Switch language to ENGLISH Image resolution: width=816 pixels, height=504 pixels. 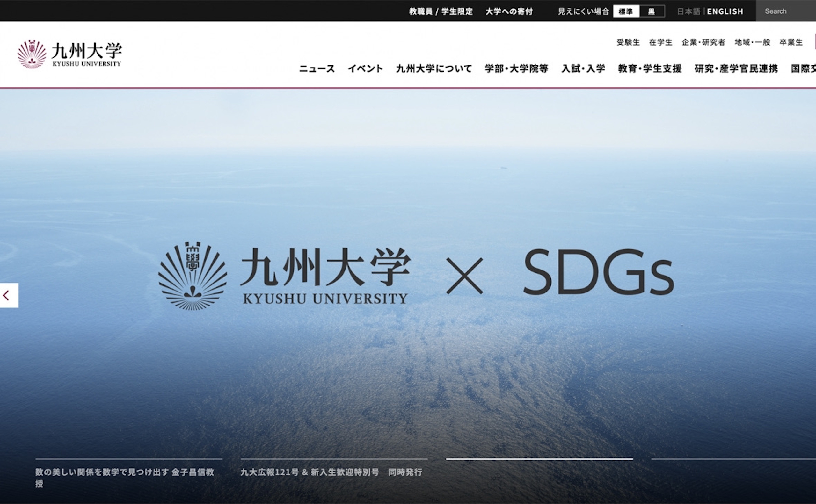[725, 11]
